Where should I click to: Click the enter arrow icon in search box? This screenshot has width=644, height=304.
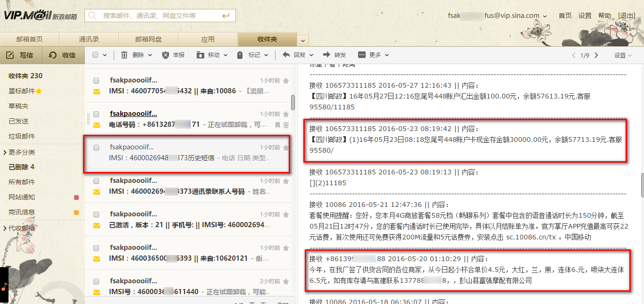coord(226,16)
